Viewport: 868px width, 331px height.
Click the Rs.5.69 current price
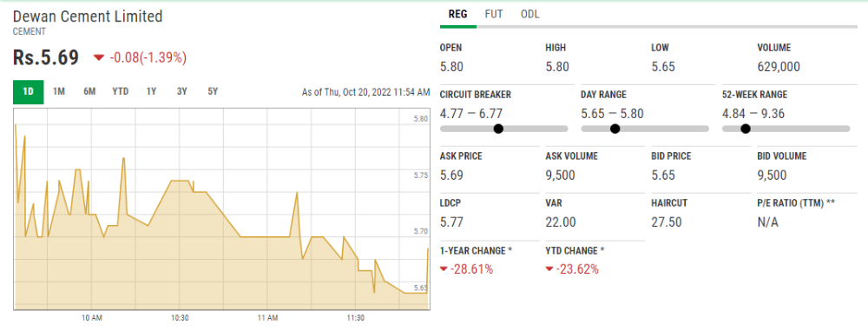tap(45, 57)
